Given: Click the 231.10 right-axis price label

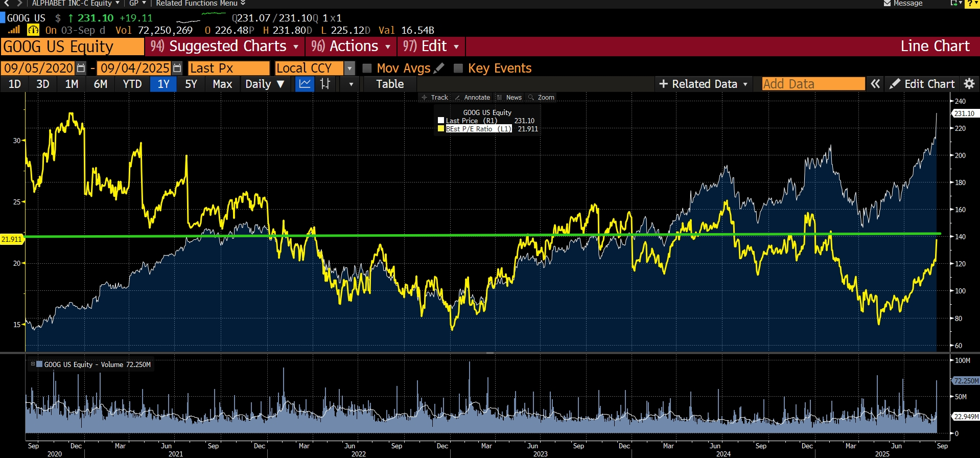Looking at the screenshot, I should [x=965, y=113].
